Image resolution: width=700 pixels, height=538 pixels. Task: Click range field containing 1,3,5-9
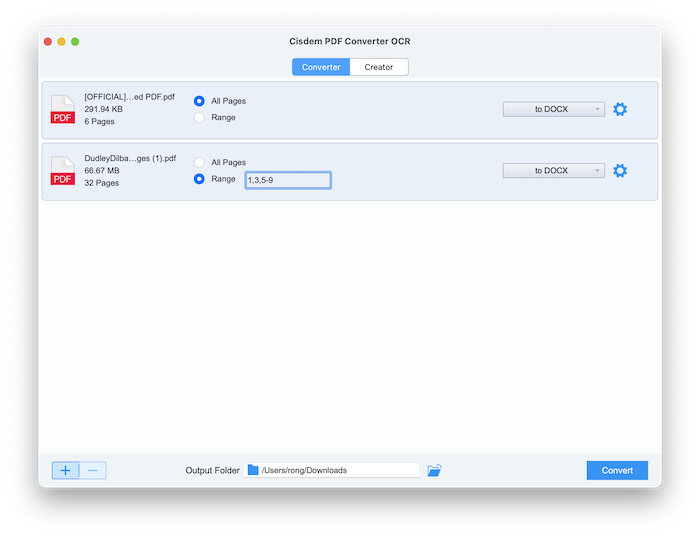tap(288, 180)
